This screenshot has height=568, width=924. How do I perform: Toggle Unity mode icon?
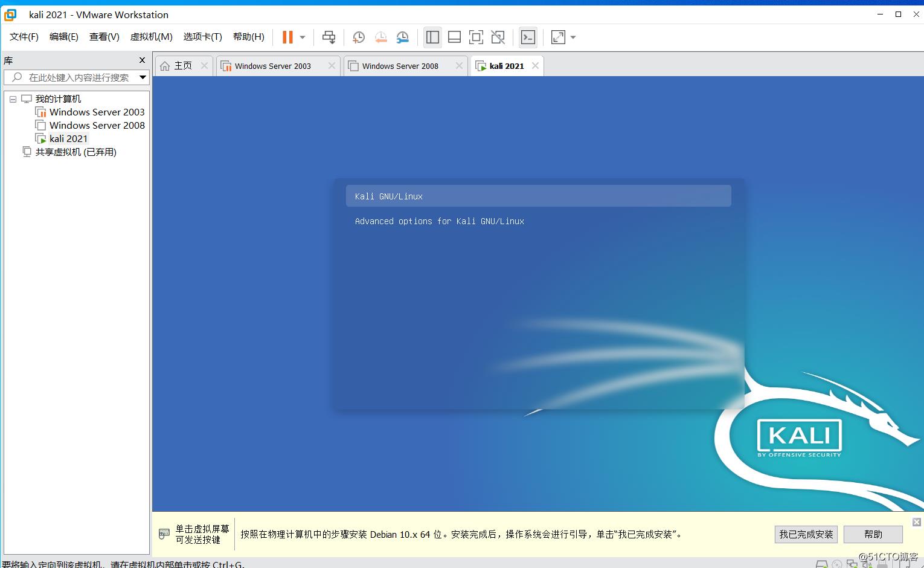coord(498,37)
